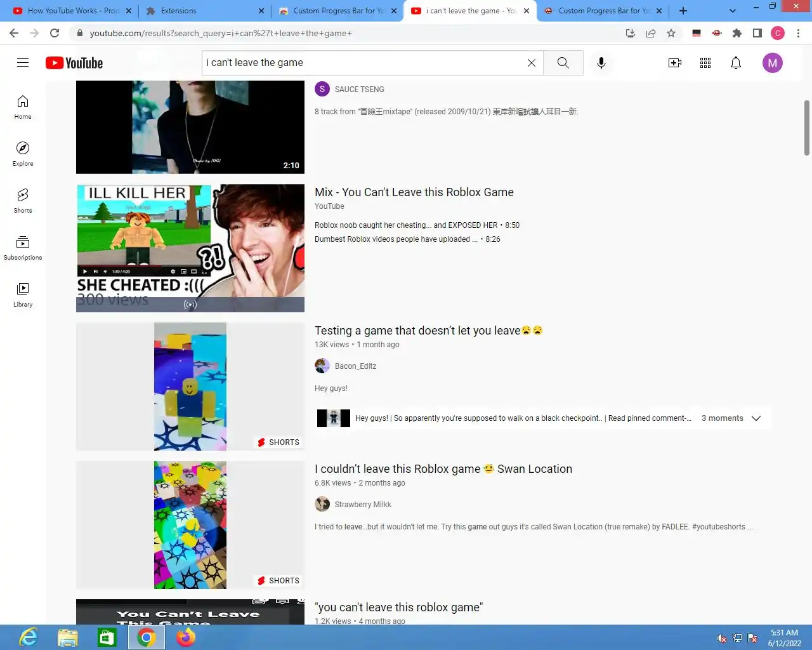
Task: Open I couldn't leave this Roblox game video
Action: pyautogui.click(x=443, y=469)
